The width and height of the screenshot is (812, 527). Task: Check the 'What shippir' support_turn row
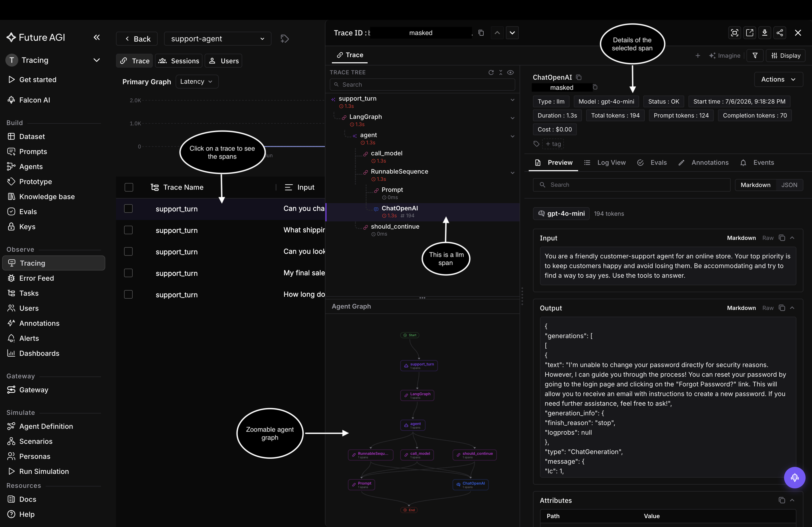click(x=128, y=230)
